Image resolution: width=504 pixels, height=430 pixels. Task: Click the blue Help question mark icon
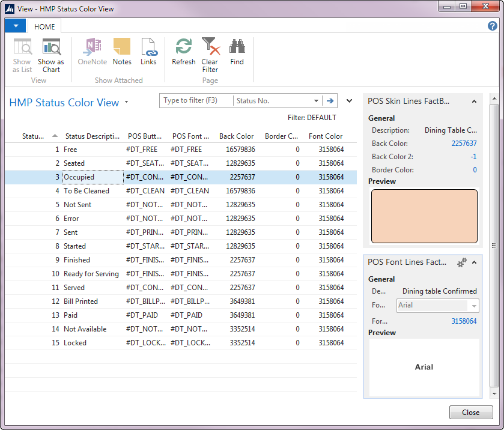pyautogui.click(x=493, y=26)
